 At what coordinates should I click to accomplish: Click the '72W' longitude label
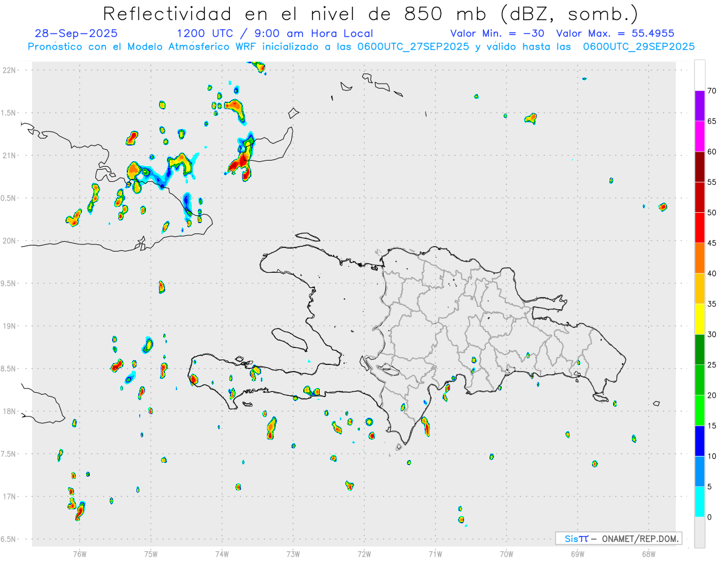pyautogui.click(x=364, y=554)
